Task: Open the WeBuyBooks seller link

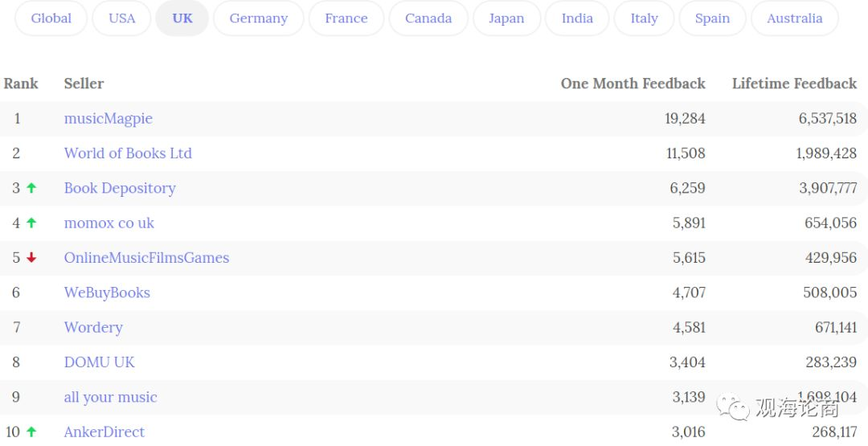Action: (107, 293)
